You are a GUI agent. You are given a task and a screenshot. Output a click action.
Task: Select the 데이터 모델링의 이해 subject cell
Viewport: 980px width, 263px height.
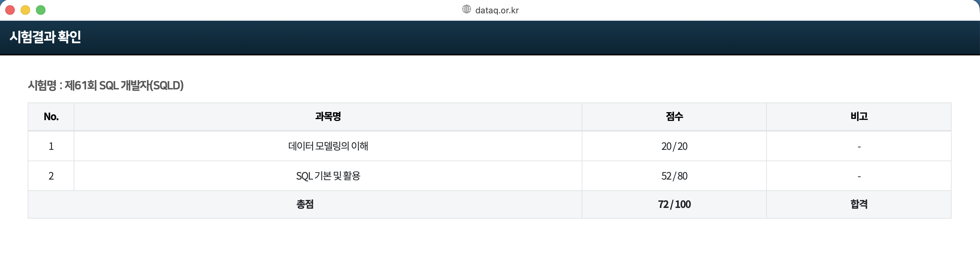(x=328, y=146)
